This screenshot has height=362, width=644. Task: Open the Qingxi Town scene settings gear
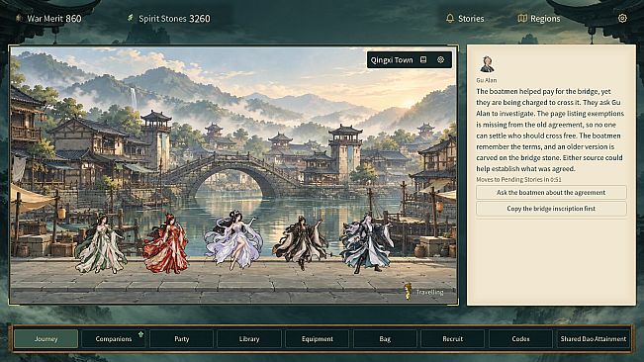point(440,60)
